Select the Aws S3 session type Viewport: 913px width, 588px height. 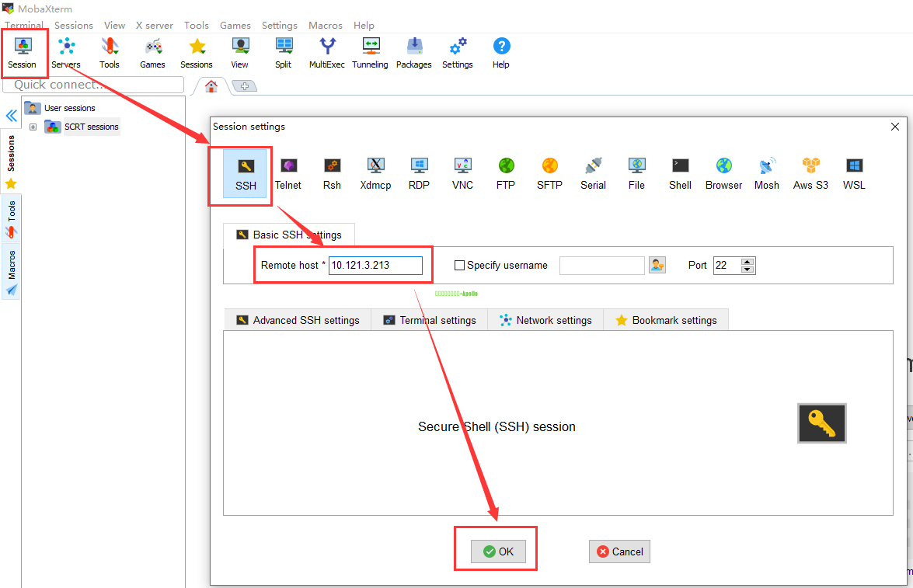tap(810, 174)
